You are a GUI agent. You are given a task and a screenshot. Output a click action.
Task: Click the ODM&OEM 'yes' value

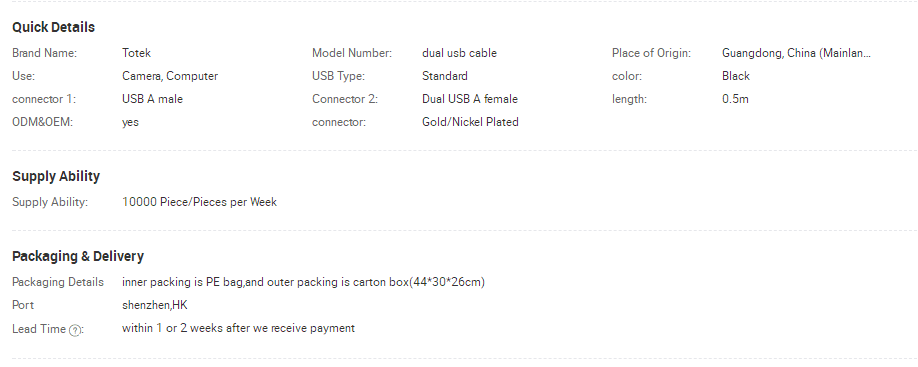coord(130,122)
